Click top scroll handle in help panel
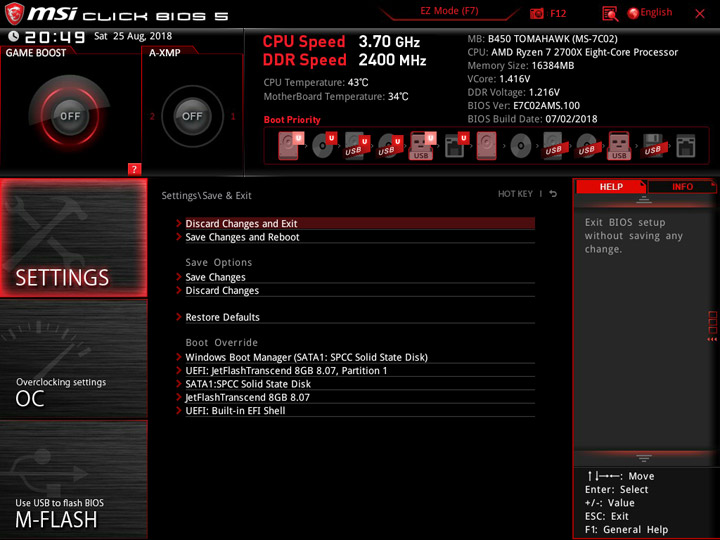The width and height of the screenshot is (720, 540). [x=644, y=200]
